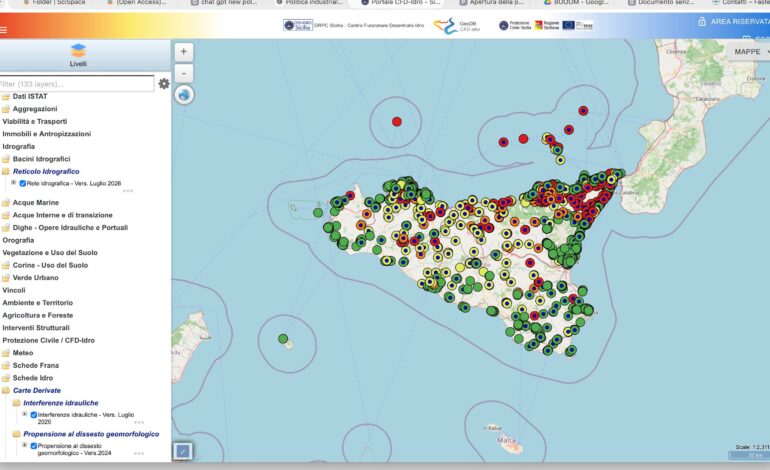This screenshot has width=770, height=470.
Task: Click the layers filter text field
Action: point(76,83)
